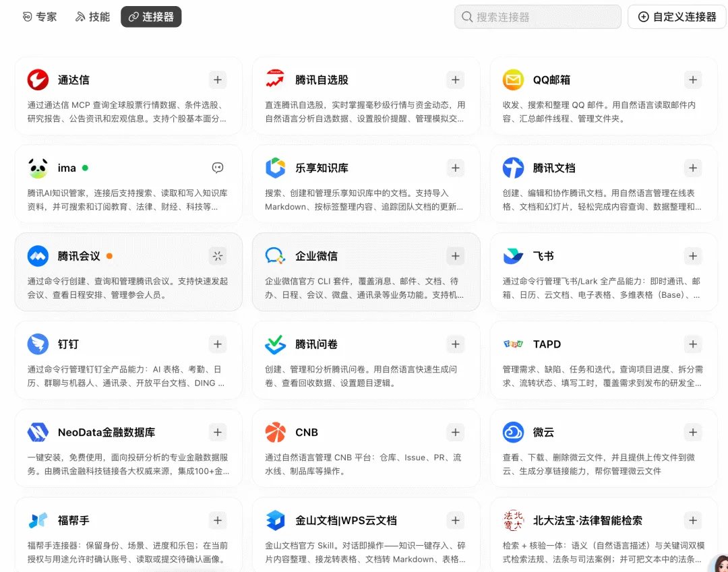Screen dimensions: 728x572
Task: Add the 腾讯问卷 connector with plus button
Action: (455, 344)
